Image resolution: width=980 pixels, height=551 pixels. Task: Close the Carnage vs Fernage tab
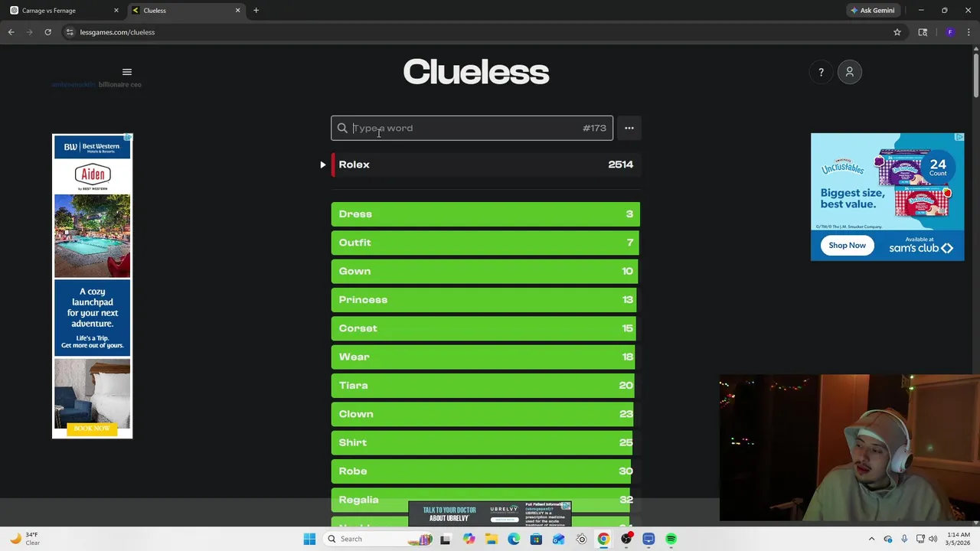click(116, 10)
